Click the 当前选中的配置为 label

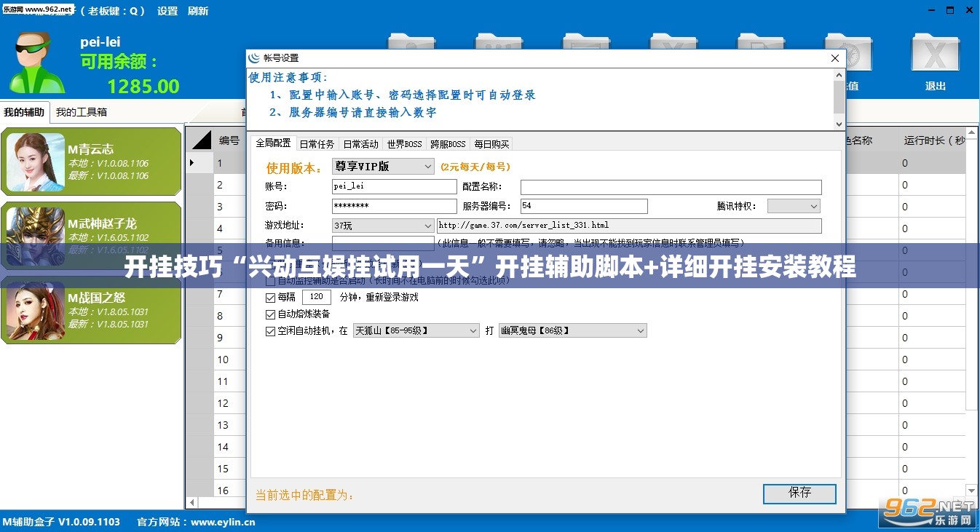coord(304,495)
